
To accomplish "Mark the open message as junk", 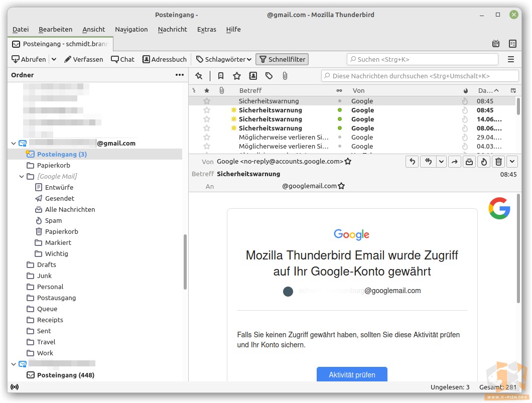I will [x=484, y=162].
